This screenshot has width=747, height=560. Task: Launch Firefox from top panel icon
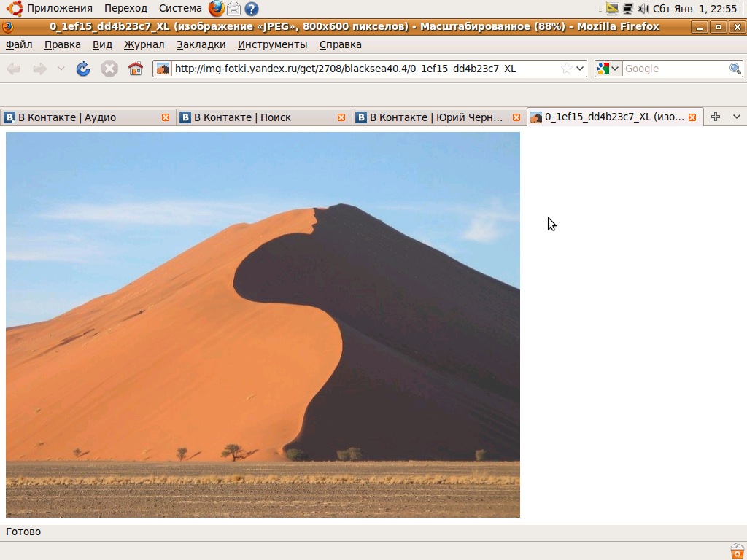(217, 9)
